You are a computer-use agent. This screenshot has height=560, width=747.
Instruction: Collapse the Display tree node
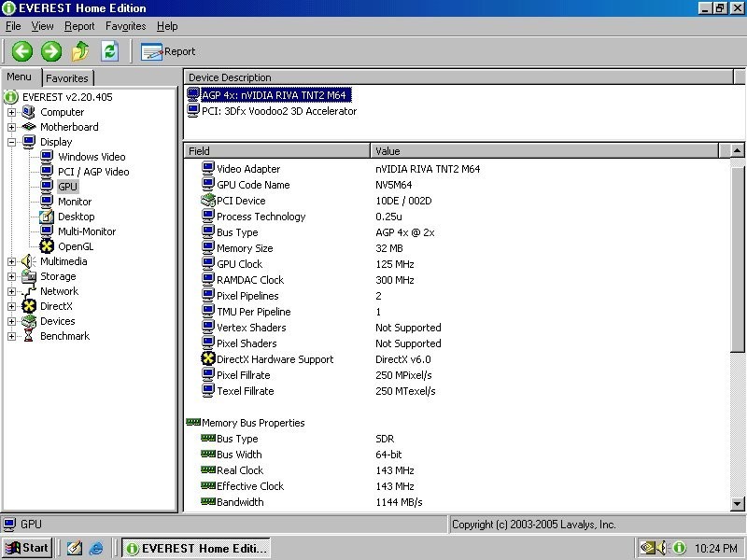pyautogui.click(x=12, y=142)
